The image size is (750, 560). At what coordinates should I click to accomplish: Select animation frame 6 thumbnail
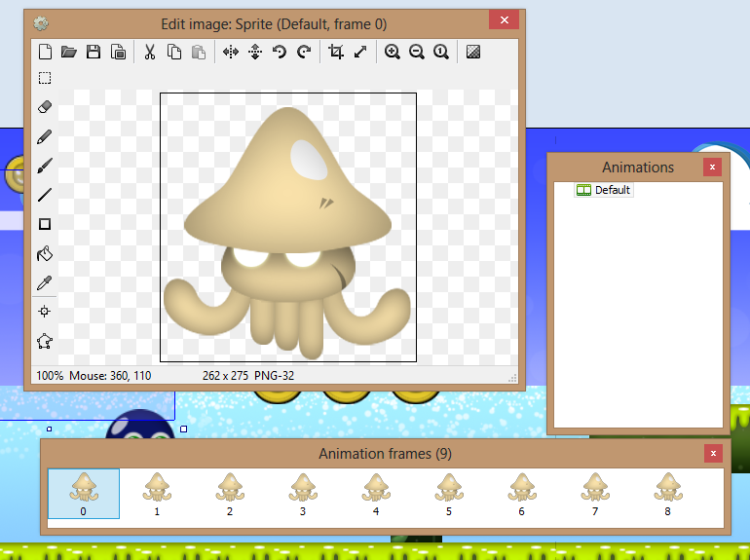click(x=522, y=494)
